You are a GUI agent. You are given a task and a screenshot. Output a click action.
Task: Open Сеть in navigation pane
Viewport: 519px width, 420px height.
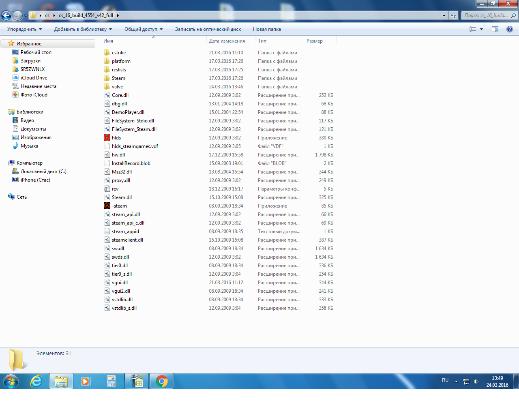coord(21,197)
